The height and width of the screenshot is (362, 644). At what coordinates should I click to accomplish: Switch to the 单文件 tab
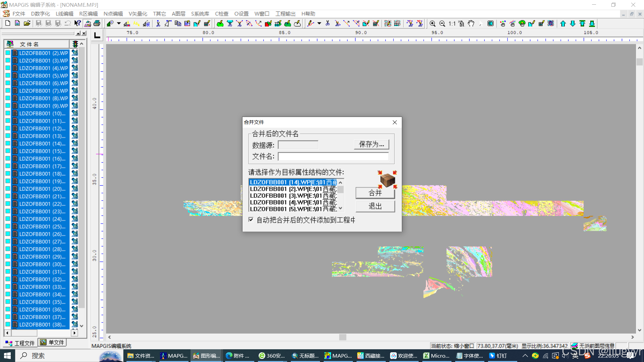click(52, 342)
